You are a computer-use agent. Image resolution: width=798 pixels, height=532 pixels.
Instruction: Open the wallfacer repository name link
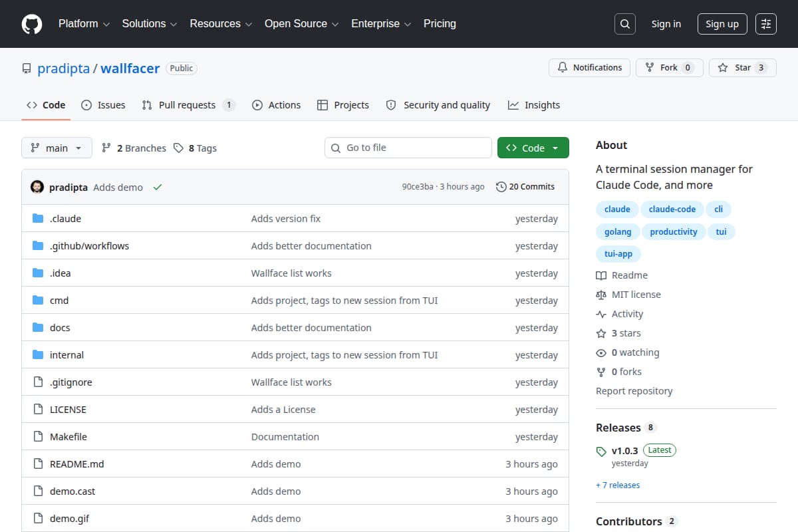[x=130, y=68]
